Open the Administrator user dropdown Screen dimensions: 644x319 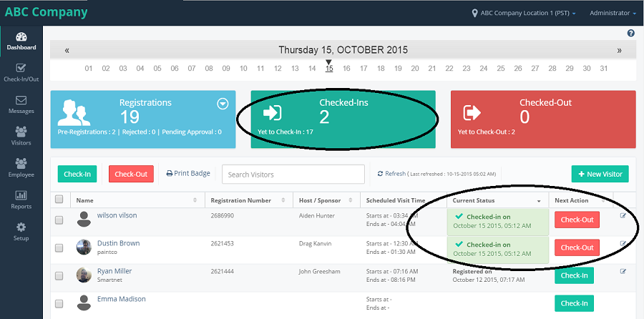610,13
